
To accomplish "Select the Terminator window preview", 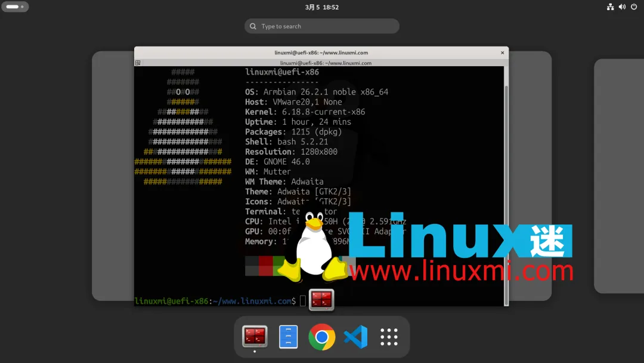I will click(321, 176).
